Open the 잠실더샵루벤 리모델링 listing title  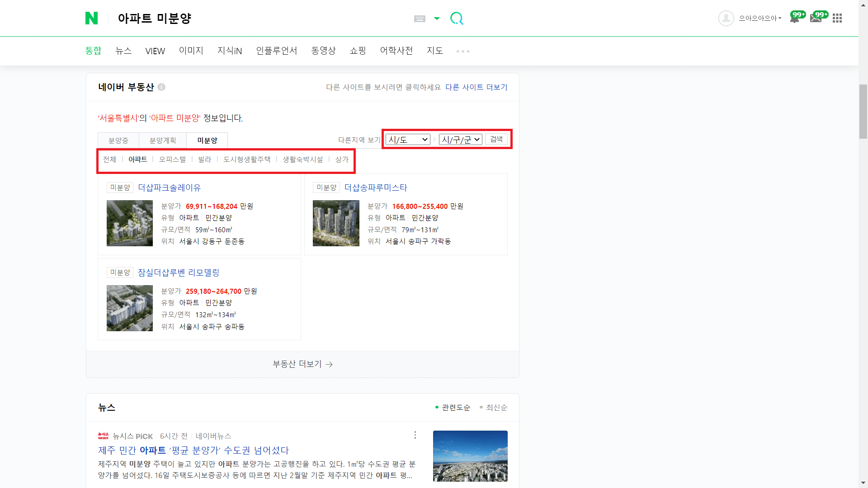point(179,272)
